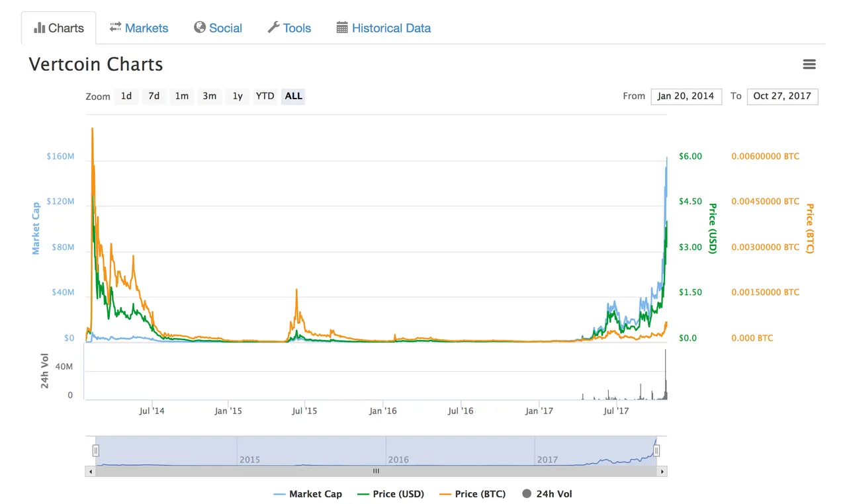This screenshot has width=847, height=504.
Task: Click the navigator horizontal scrollbar thumb
Action: click(x=376, y=472)
